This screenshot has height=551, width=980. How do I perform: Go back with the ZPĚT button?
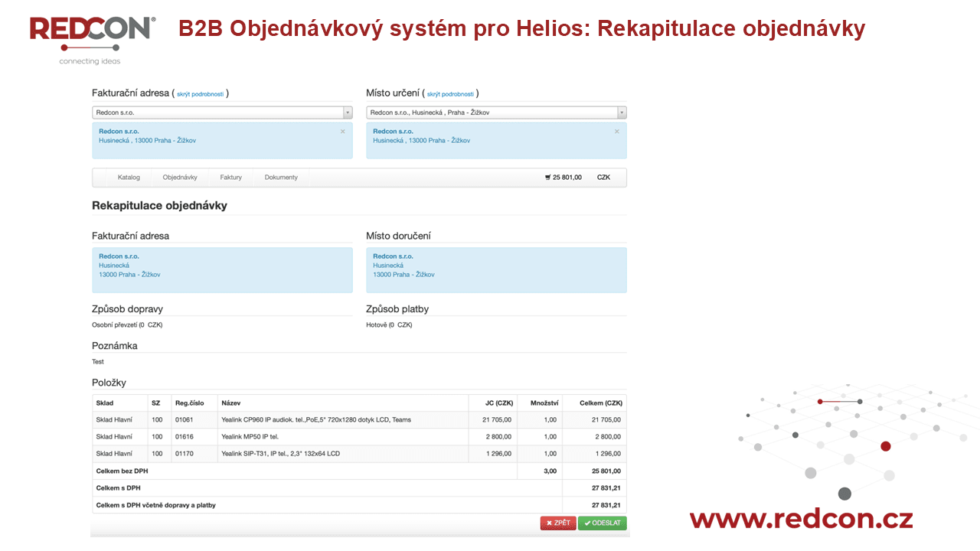click(x=558, y=523)
